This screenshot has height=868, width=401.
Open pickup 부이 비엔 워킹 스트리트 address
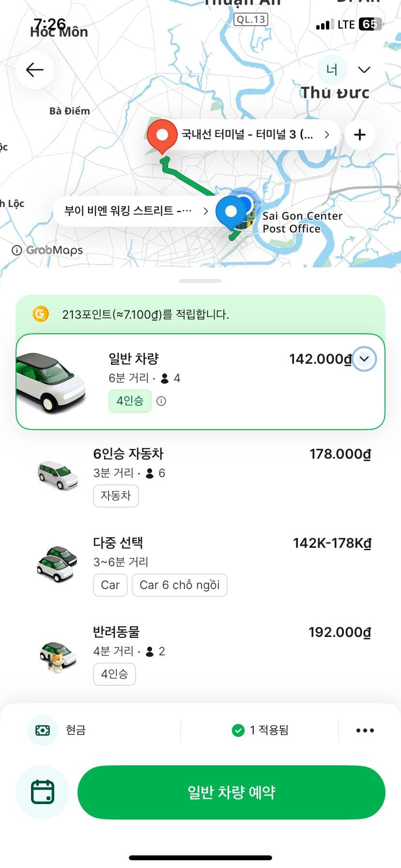coord(137,211)
